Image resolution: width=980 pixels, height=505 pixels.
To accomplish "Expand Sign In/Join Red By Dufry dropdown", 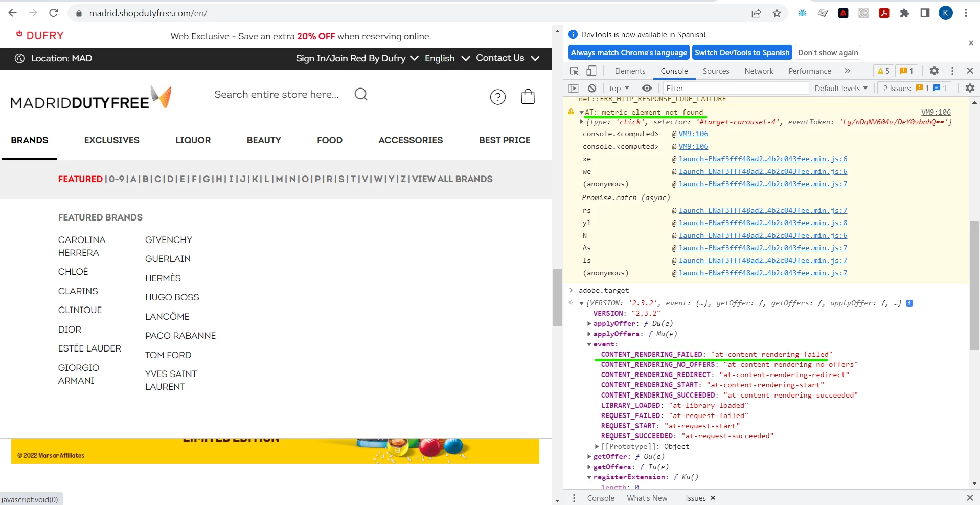I will pyautogui.click(x=357, y=58).
